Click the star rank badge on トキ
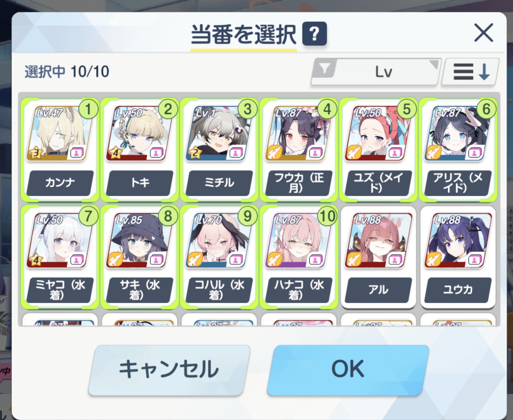 tap(115, 153)
